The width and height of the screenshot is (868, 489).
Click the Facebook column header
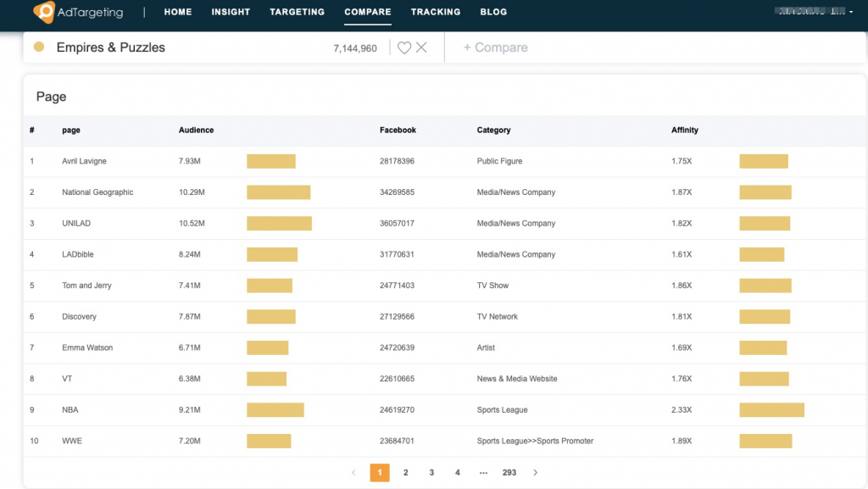coord(398,130)
